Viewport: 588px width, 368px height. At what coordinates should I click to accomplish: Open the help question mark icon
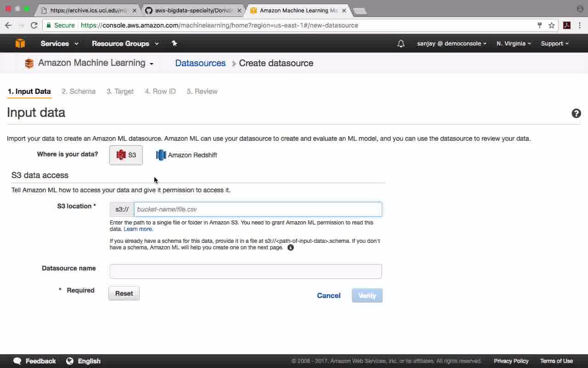click(576, 114)
